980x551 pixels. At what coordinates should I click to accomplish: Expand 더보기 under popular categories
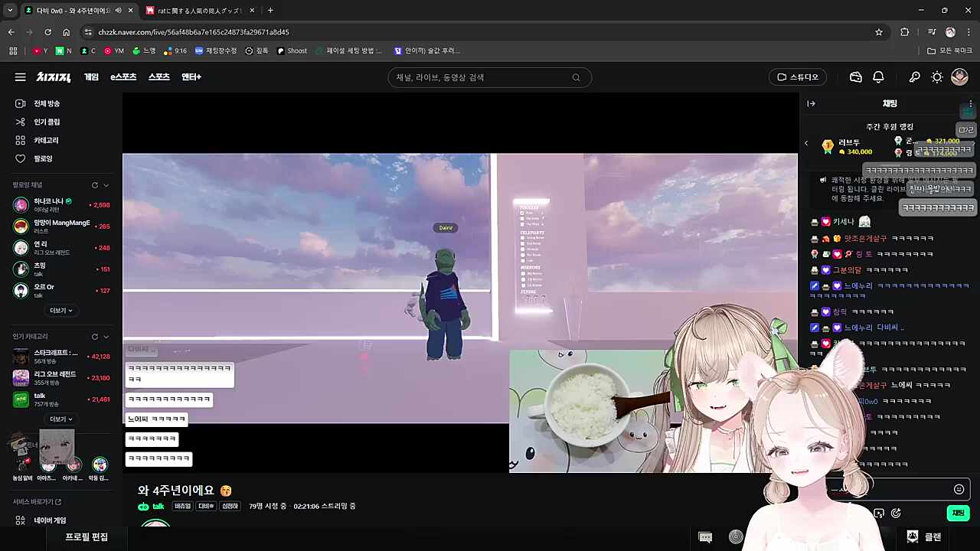pyautogui.click(x=61, y=419)
